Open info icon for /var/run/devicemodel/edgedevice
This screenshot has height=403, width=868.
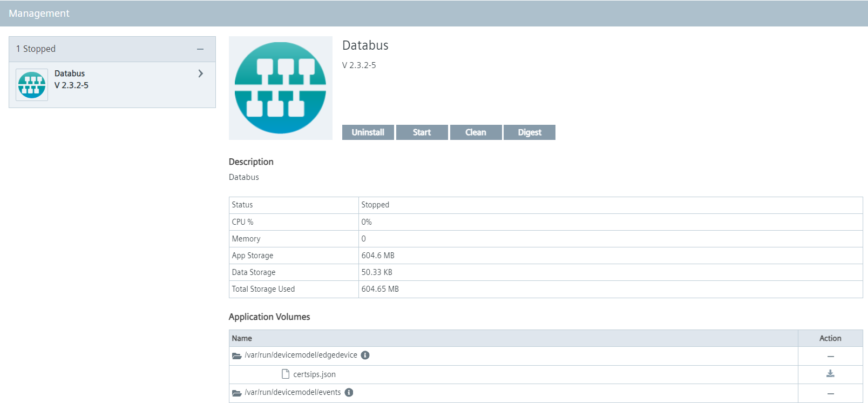tap(365, 355)
